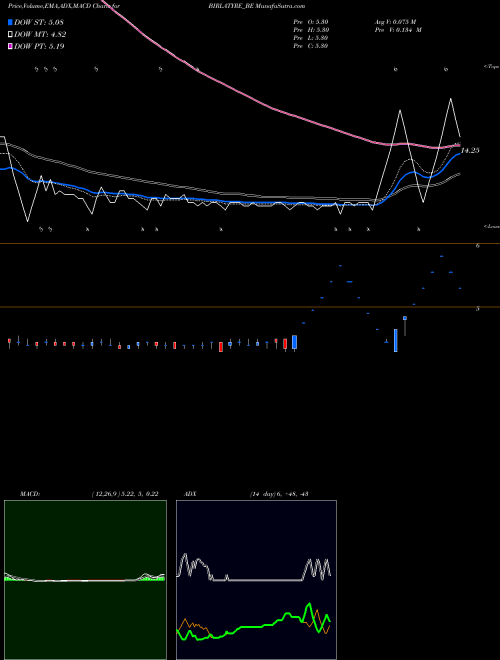The height and width of the screenshot is (660, 500).
Task: Click the 'ADX' panel label
Action: tap(190, 494)
